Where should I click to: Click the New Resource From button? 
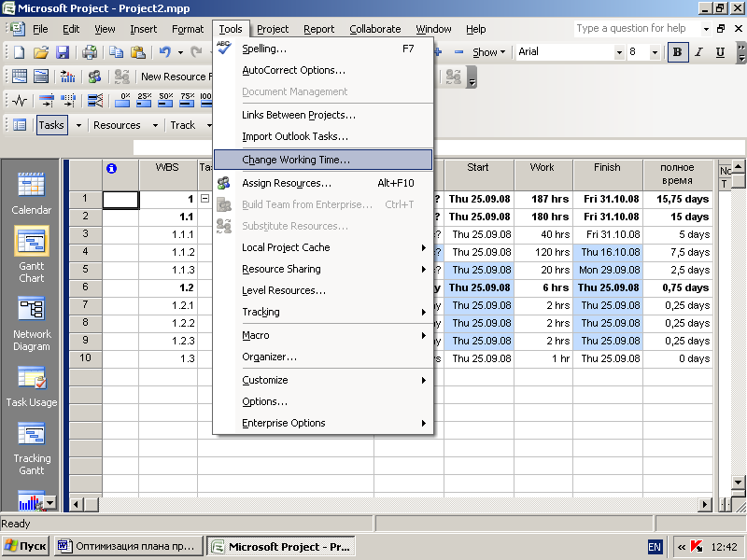(176, 77)
